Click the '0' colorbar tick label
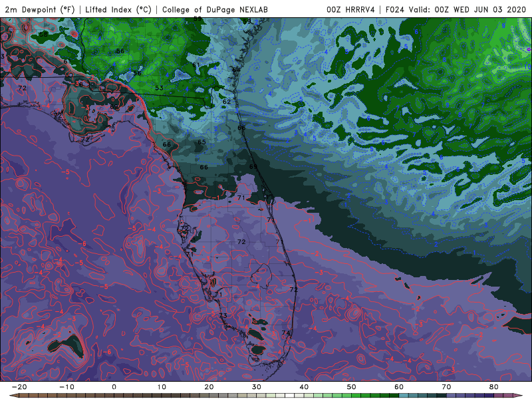The width and height of the screenshot is (532, 399). point(114,387)
